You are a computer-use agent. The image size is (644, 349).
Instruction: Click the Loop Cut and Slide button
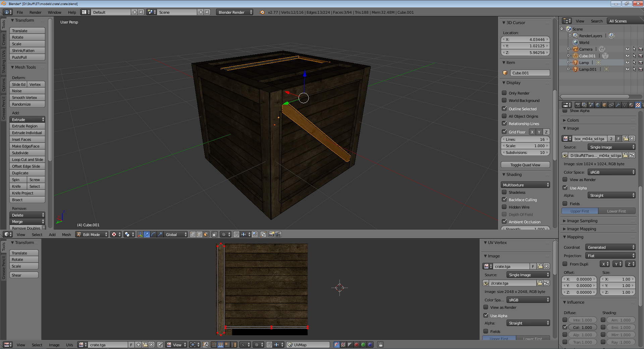pos(28,159)
